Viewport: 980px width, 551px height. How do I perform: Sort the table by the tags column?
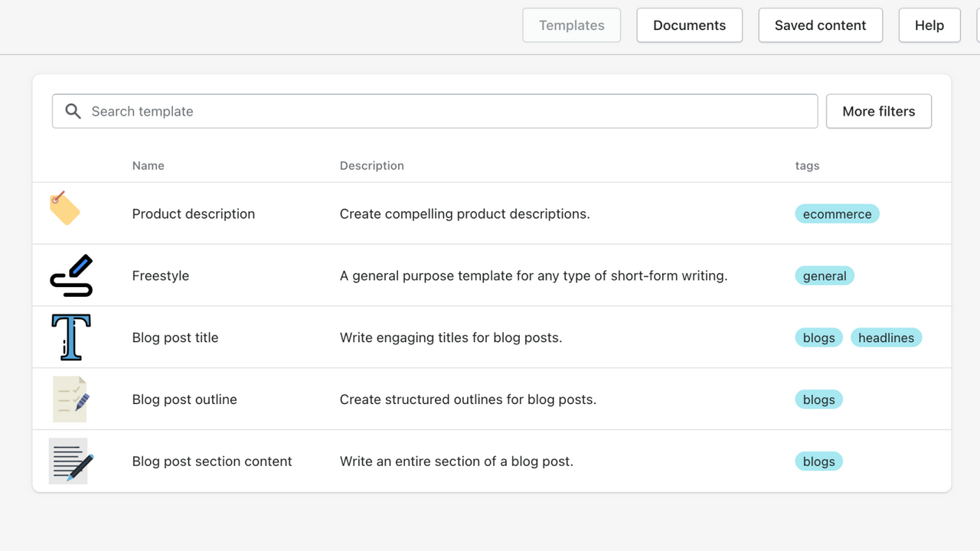[x=807, y=165]
